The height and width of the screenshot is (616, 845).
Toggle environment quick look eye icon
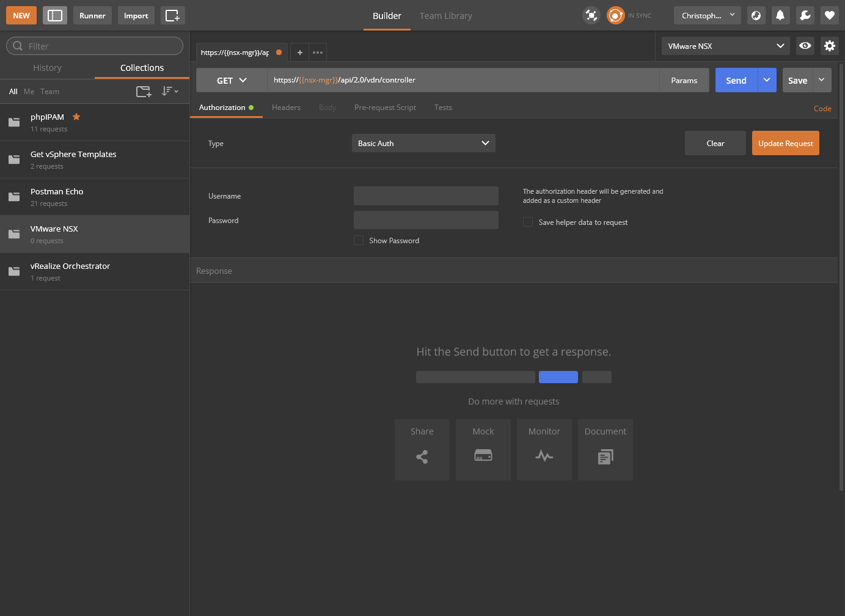805,46
